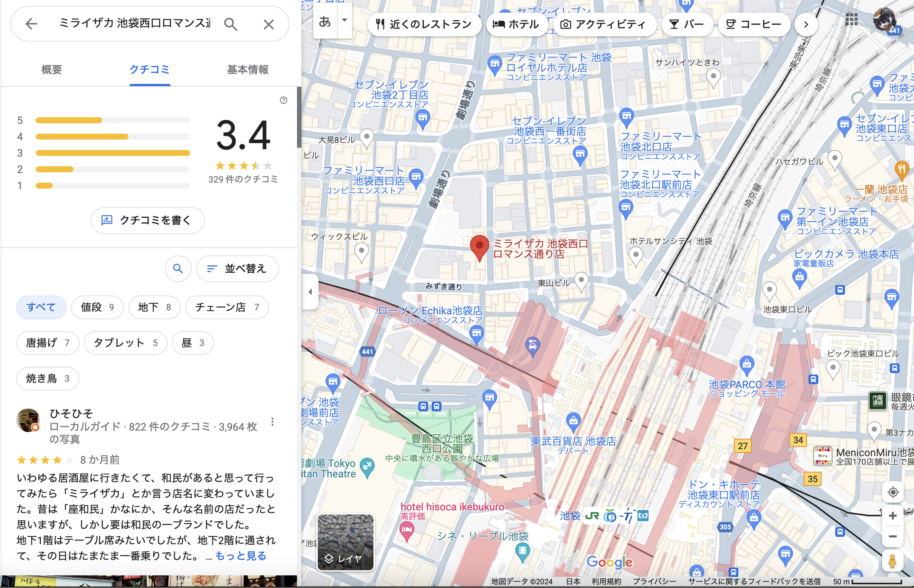Open reviewer ひそひそ's profile picture
The width and height of the screenshot is (914, 588).
click(x=28, y=420)
